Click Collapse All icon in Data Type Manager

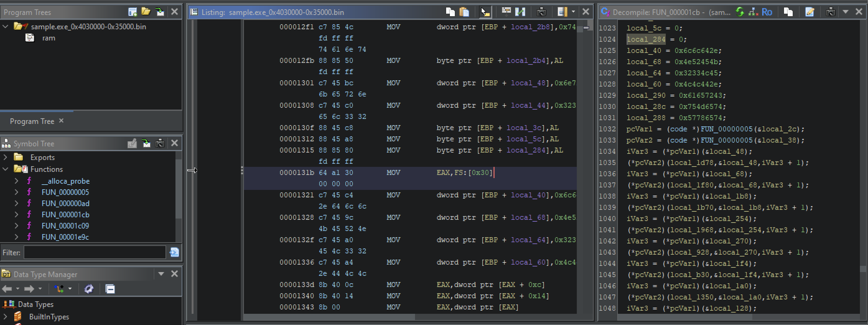pyautogui.click(x=110, y=289)
